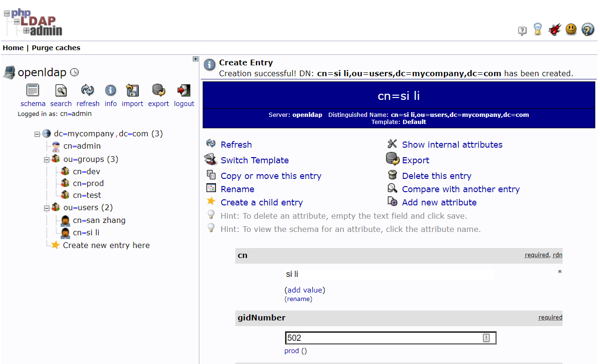Open the red bug report icon
This screenshot has width=600, height=364.
555,29
